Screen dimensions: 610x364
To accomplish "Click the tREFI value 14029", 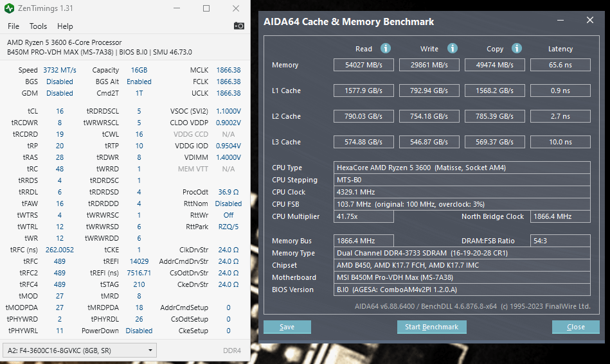I will coord(139,261).
